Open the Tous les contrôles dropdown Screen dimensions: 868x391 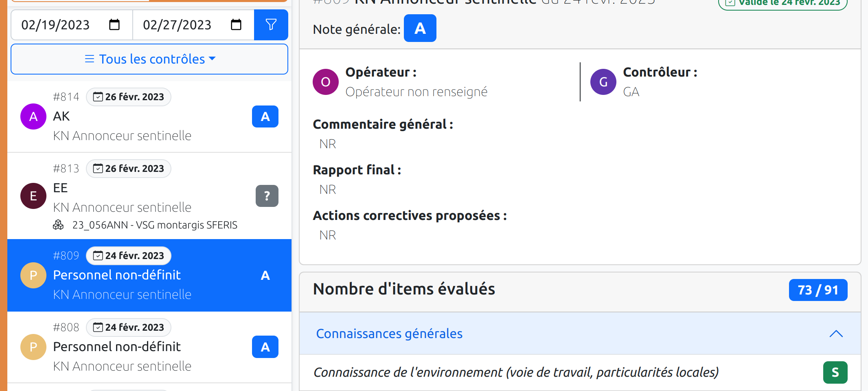pyautogui.click(x=149, y=59)
